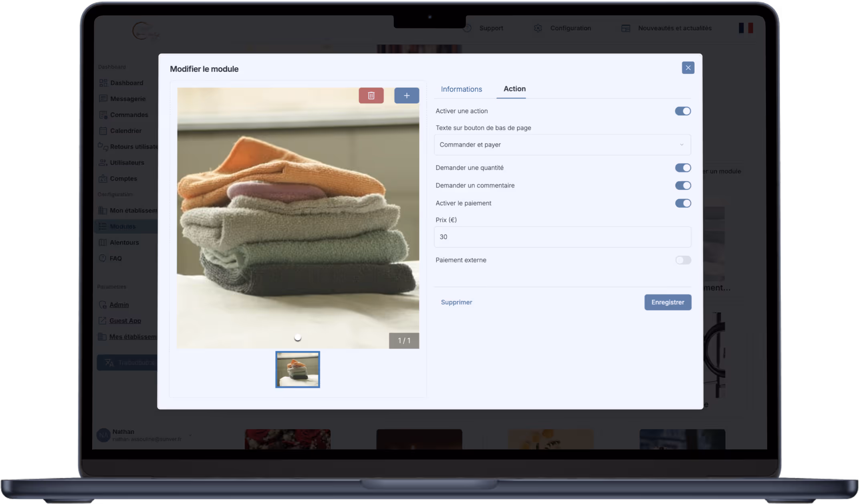Save changes with Enregistrer button
The image size is (859, 504).
[667, 302]
